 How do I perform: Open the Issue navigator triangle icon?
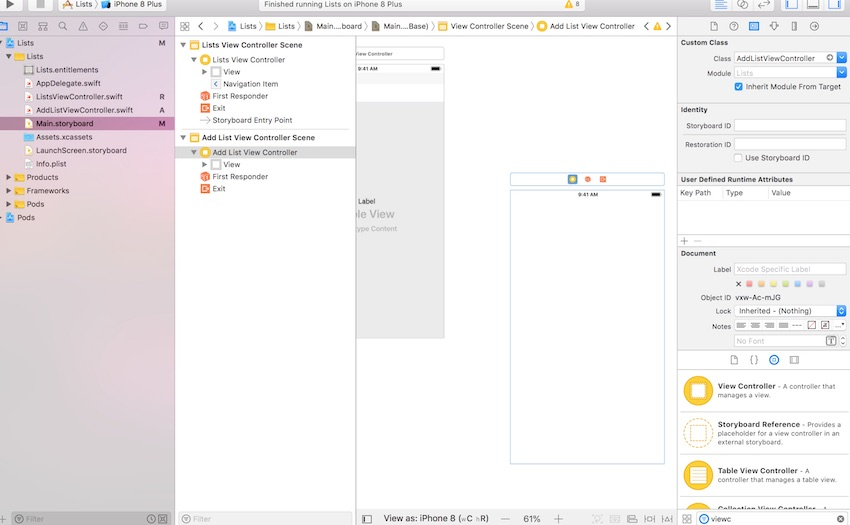[x=83, y=26]
